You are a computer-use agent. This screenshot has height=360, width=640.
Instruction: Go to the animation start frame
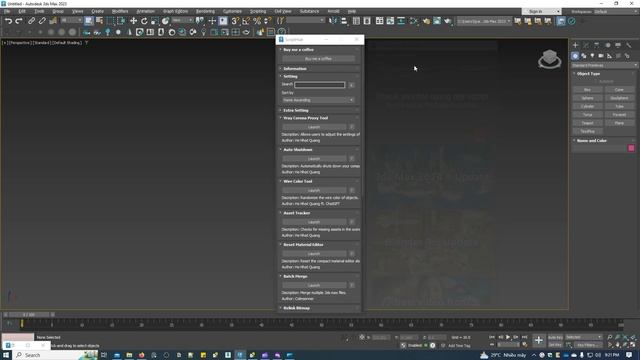[x=492, y=337]
